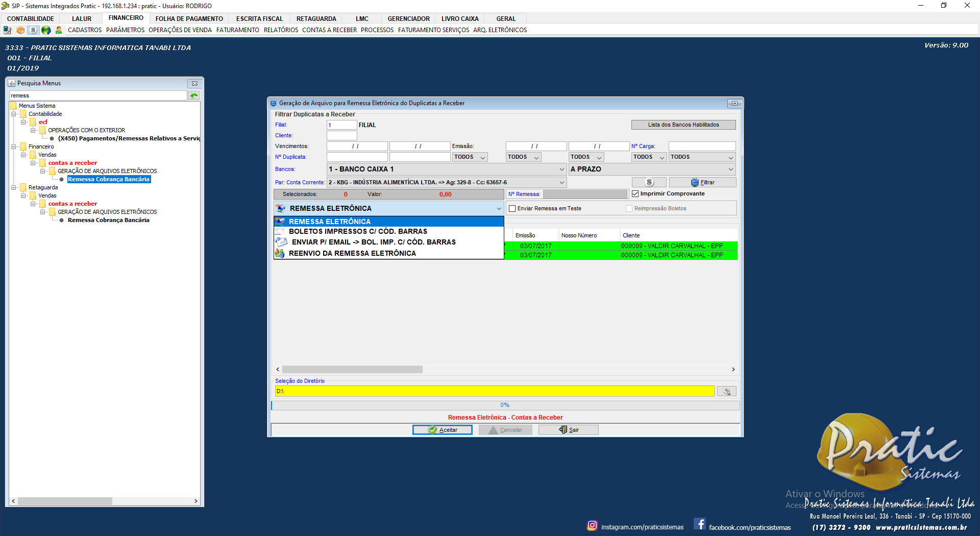The image size is (980, 536).
Task: Collapse the Financeiro tree node
Action: (14, 147)
